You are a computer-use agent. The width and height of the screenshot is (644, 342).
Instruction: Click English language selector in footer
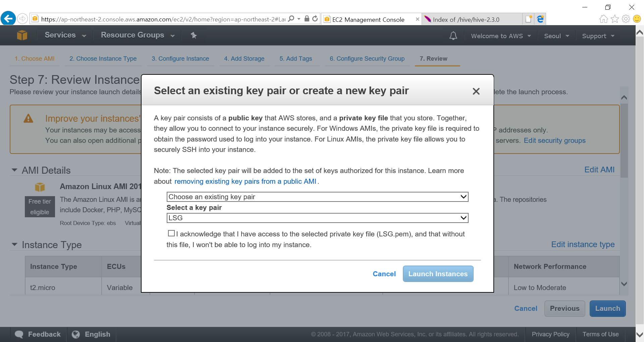(x=91, y=334)
